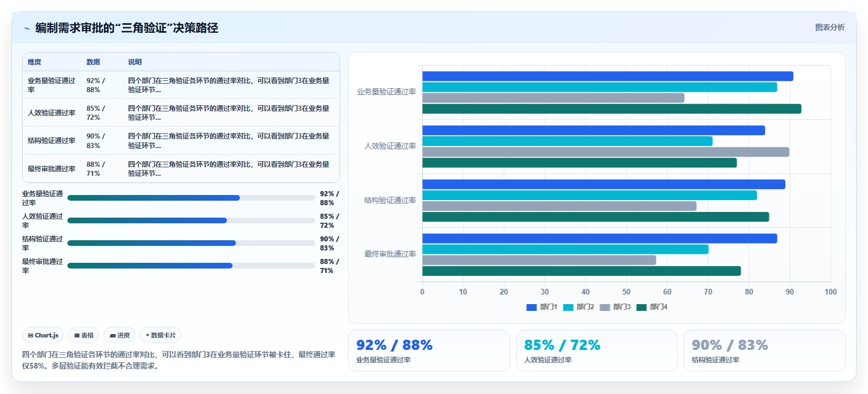Click the lightning icon beside the card title

[x=27, y=28]
